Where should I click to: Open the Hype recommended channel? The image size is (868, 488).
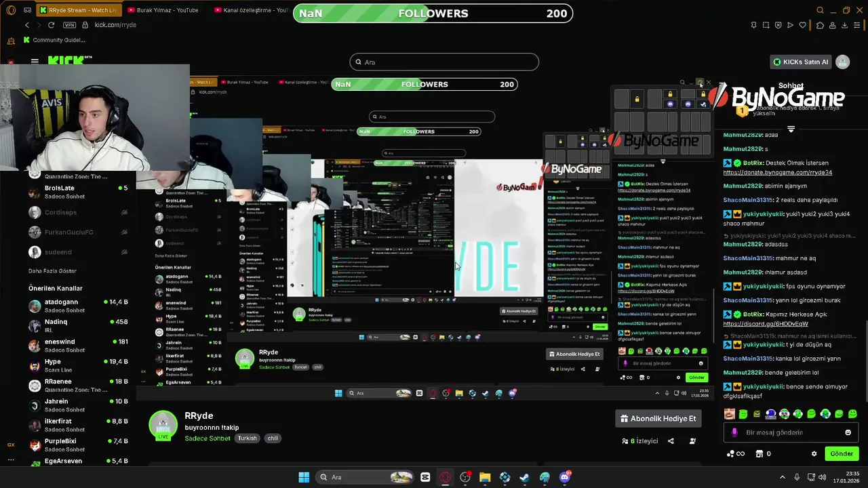78,365
